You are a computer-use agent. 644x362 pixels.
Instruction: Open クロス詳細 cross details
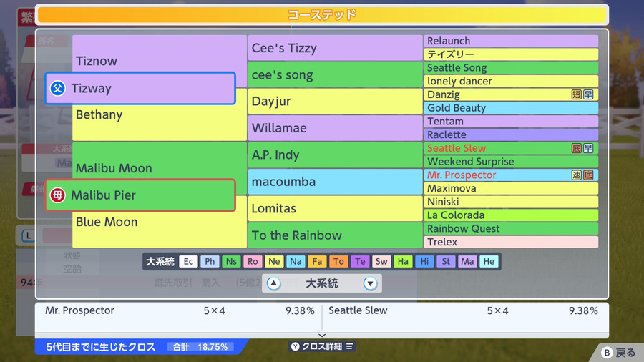(x=322, y=346)
